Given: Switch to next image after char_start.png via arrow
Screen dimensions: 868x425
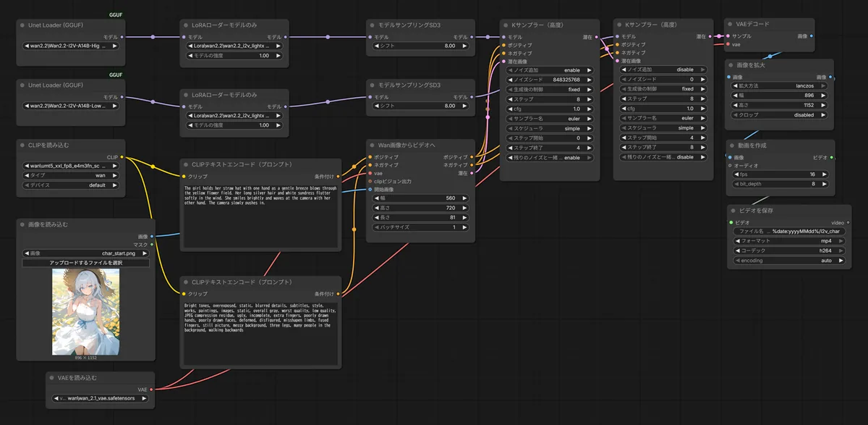Looking at the screenshot, I should [x=145, y=253].
